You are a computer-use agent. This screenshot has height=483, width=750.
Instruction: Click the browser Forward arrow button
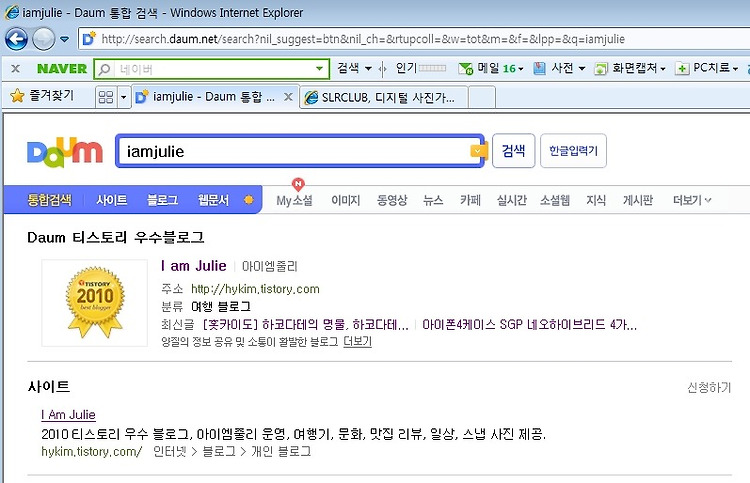pyautogui.click(x=44, y=39)
